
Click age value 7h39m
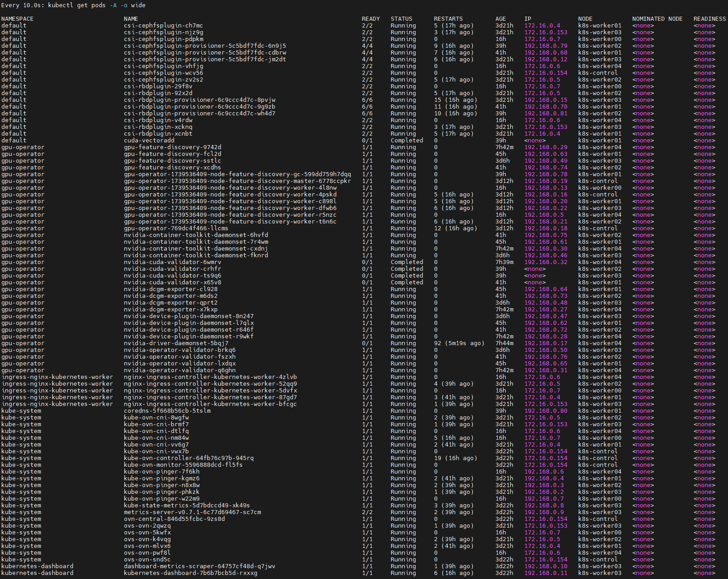[504, 262]
